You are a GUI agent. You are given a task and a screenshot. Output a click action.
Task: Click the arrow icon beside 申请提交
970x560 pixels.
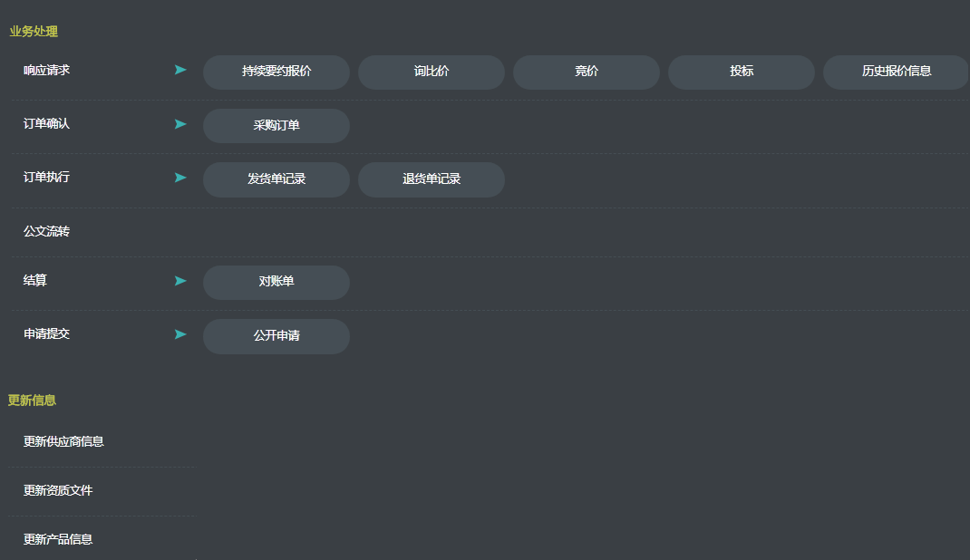point(180,334)
